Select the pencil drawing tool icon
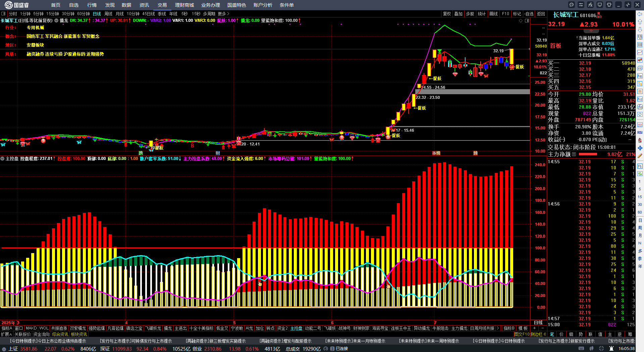 click(x=640, y=156)
